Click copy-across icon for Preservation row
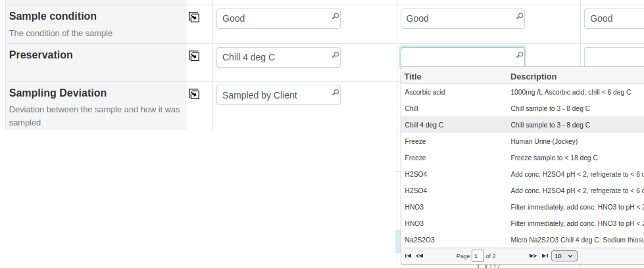Viewport: 644px width, 268px height. coord(194,56)
